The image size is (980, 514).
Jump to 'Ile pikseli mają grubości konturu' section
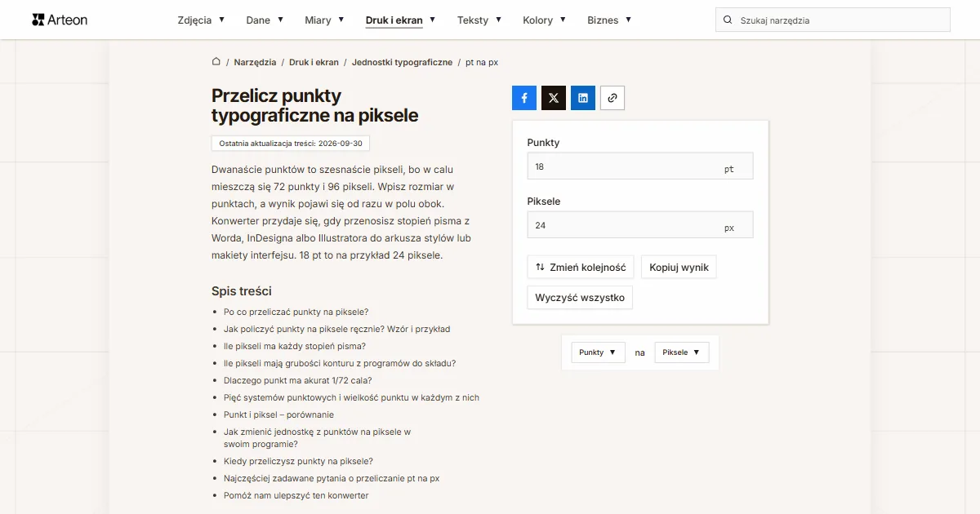340,363
